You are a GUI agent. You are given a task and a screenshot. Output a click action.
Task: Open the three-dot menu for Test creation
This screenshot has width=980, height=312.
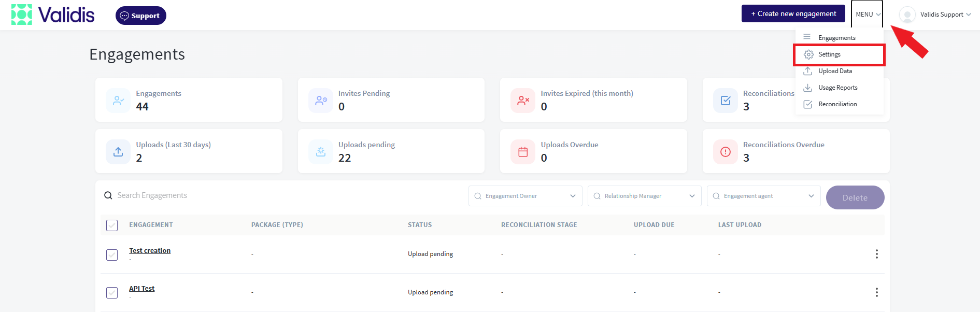click(876, 254)
